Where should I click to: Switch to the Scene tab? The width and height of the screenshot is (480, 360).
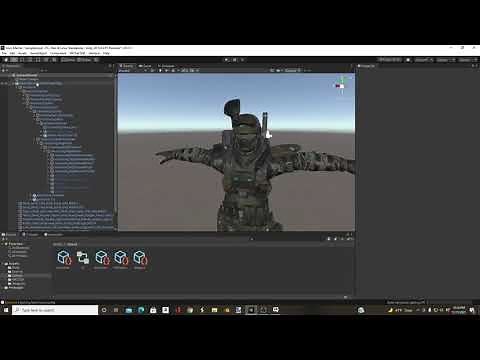[x=127, y=66]
